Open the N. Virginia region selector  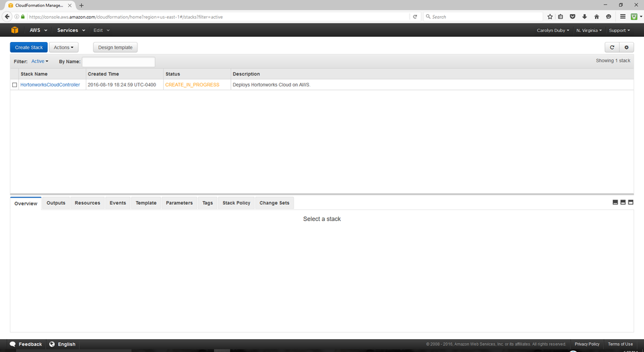[589, 30]
